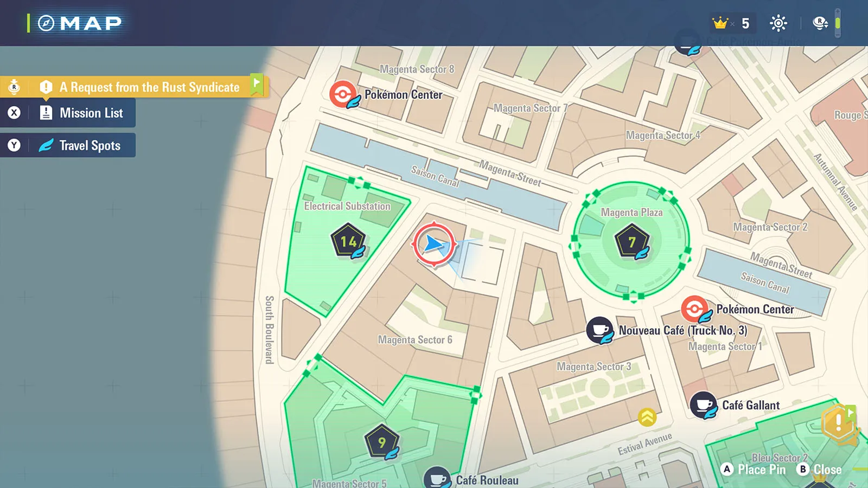This screenshot has height=488, width=868.
Task: Click the blue player location arrow marker
Action: 434,244
